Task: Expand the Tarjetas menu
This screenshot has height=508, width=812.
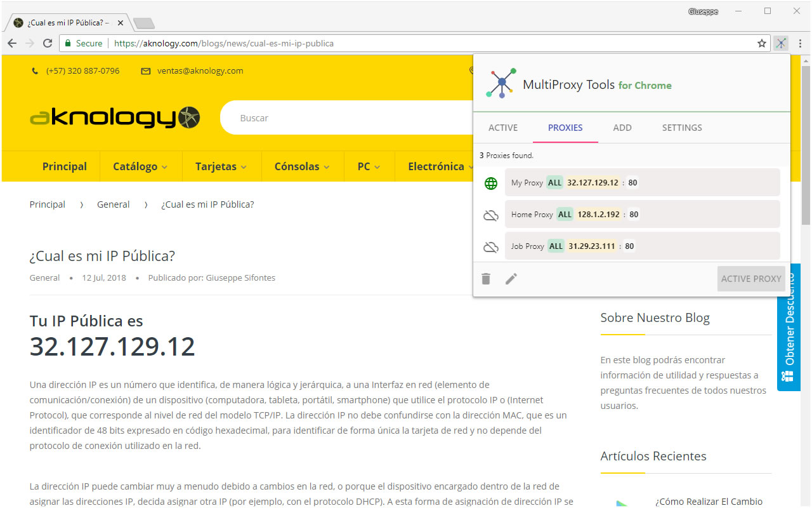Action: pos(221,166)
